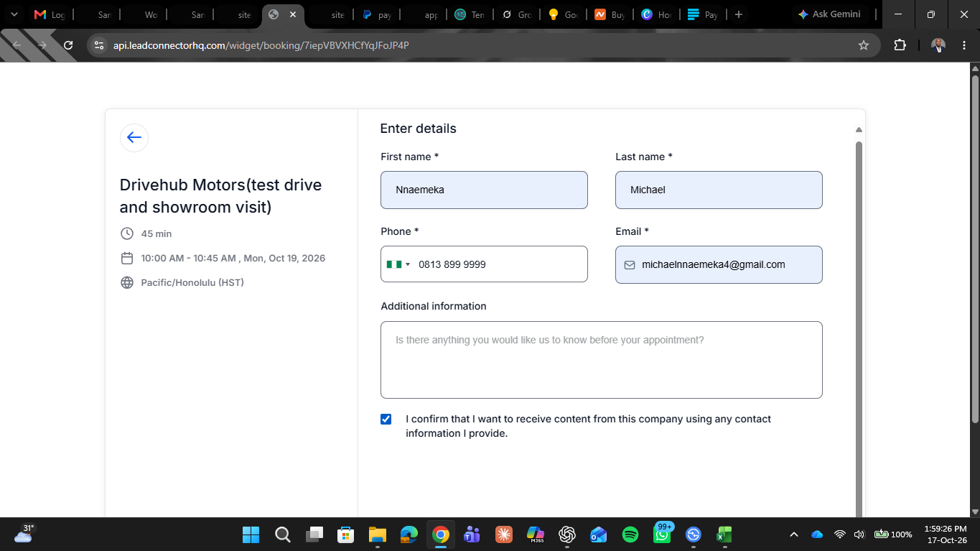Open Microsoft Store from the taskbar
The width and height of the screenshot is (980, 551).
point(346,534)
